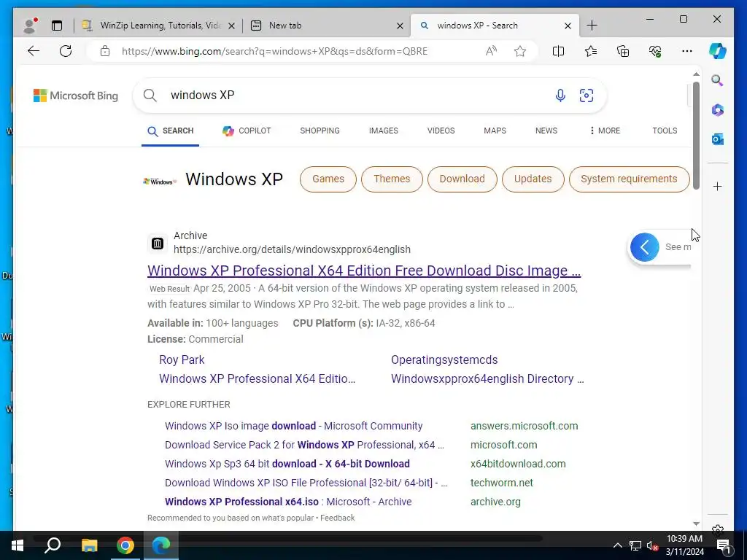Open the tab actions menu icon
The image size is (747, 560).
click(x=57, y=26)
